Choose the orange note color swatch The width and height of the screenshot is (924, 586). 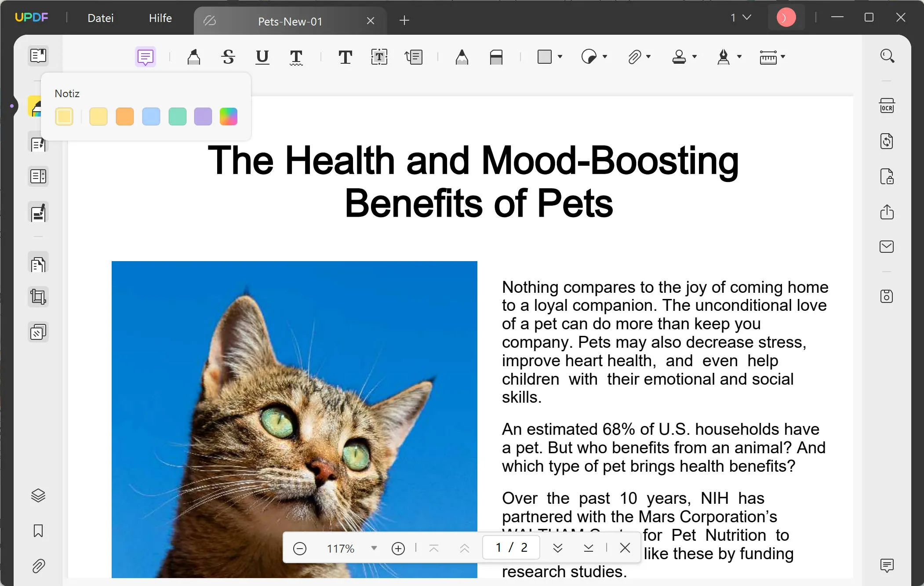(125, 117)
